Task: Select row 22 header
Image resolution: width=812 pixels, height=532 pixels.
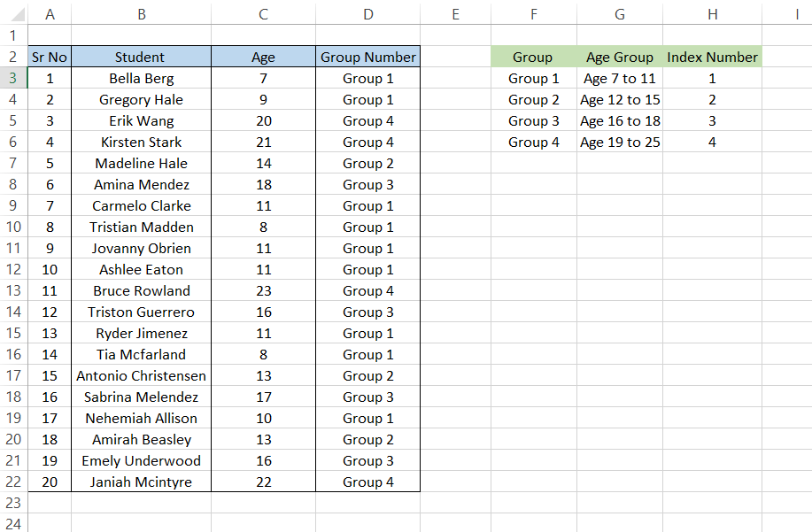Action: click(13, 482)
